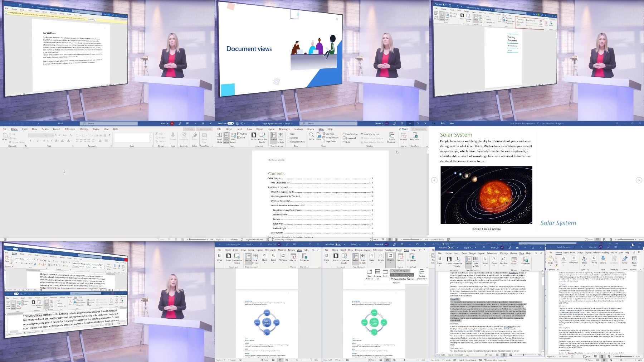Expand Paragraph dropdown in the rightmost Legal Agreement window

point(574,260)
